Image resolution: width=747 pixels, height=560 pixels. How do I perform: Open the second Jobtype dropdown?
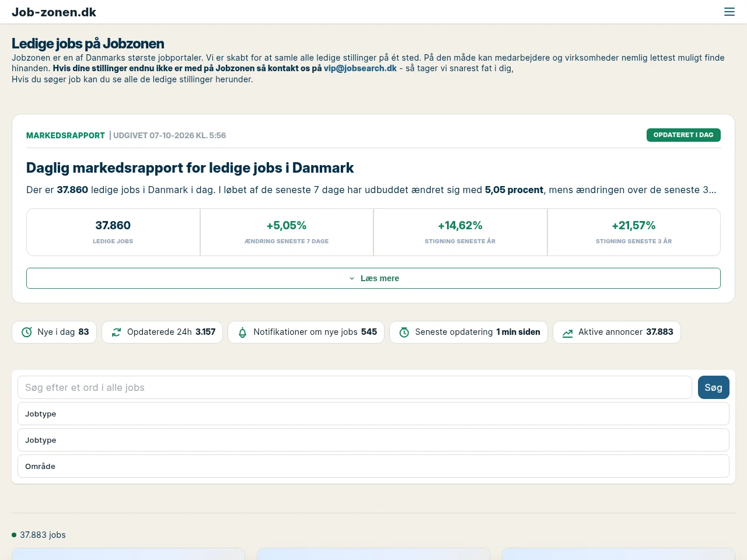(373, 440)
